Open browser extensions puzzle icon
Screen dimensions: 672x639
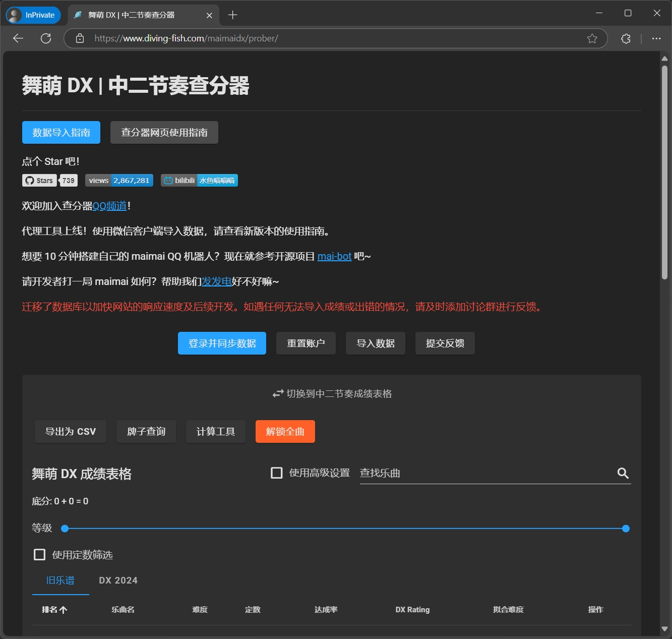[x=626, y=38]
